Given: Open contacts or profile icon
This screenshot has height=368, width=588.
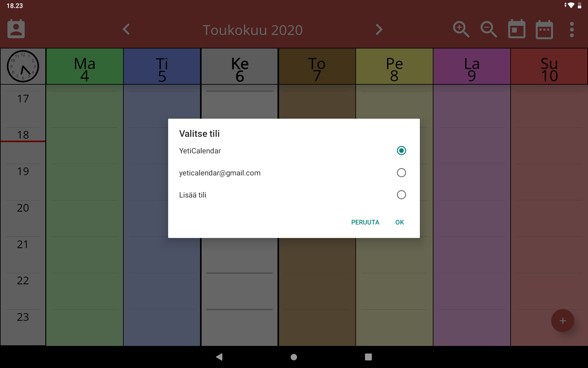Looking at the screenshot, I should [16, 29].
